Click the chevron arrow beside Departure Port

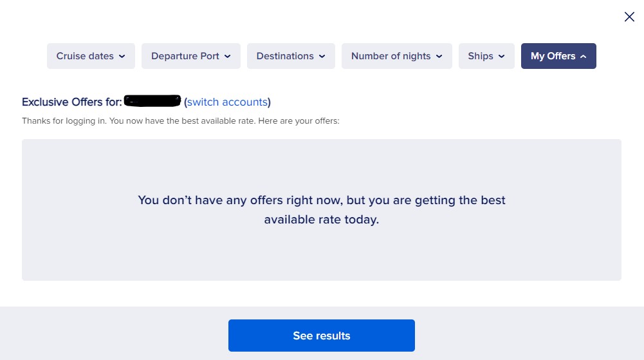pos(228,56)
